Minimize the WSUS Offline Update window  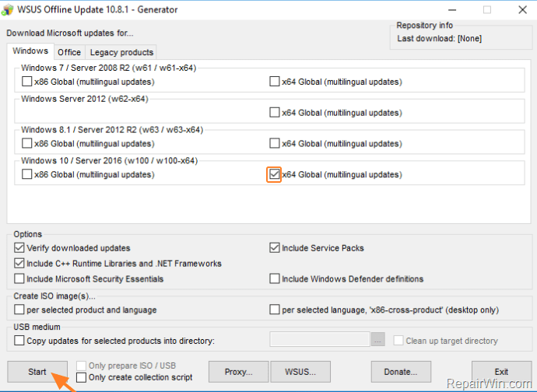coord(452,10)
